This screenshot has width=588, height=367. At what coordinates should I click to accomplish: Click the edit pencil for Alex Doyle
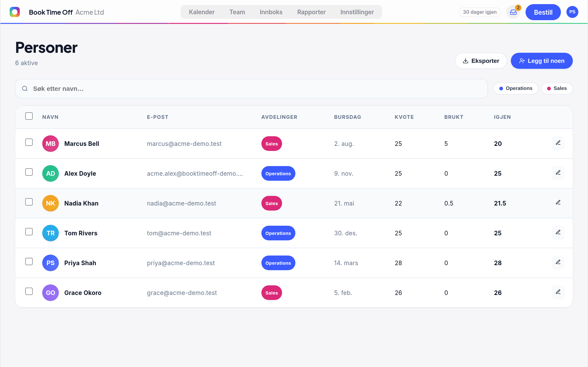(x=558, y=173)
